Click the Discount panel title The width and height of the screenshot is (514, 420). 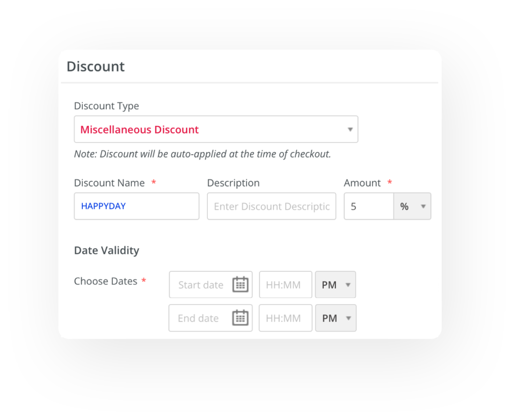pyautogui.click(x=95, y=66)
